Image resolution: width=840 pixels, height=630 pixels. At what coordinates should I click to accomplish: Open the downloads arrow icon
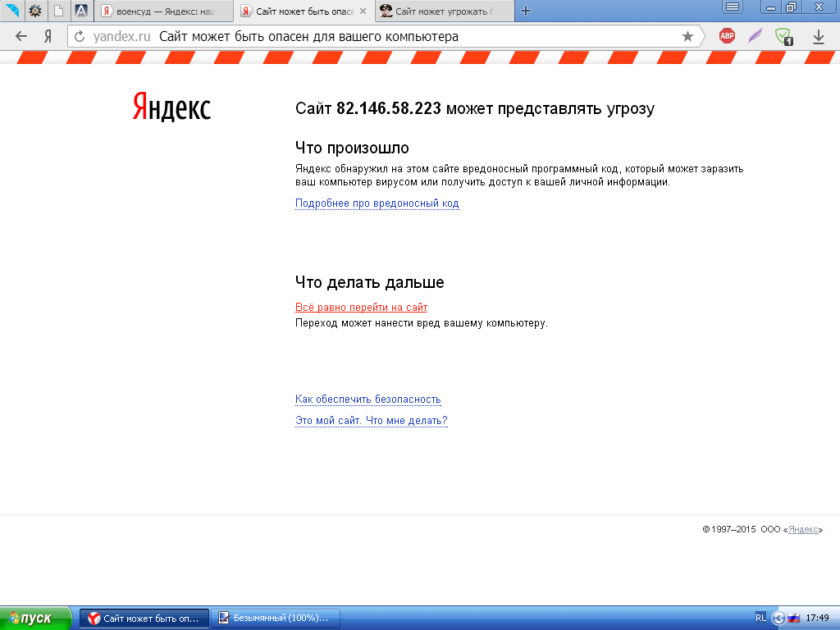point(818,36)
